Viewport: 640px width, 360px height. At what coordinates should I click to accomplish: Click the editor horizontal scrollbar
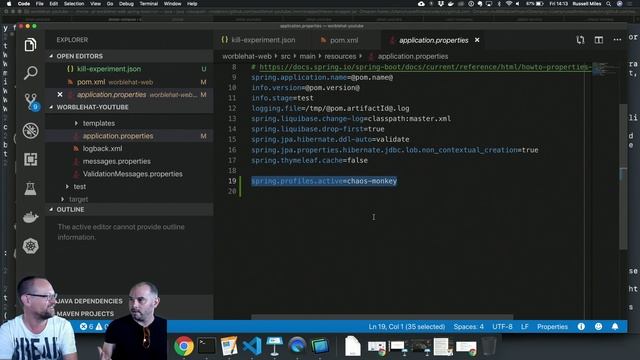pyautogui.click(x=382, y=317)
